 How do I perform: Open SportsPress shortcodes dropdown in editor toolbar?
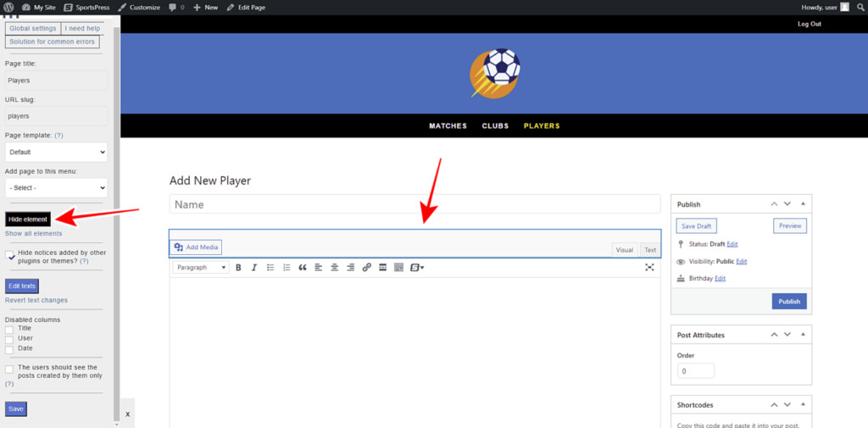point(417,268)
